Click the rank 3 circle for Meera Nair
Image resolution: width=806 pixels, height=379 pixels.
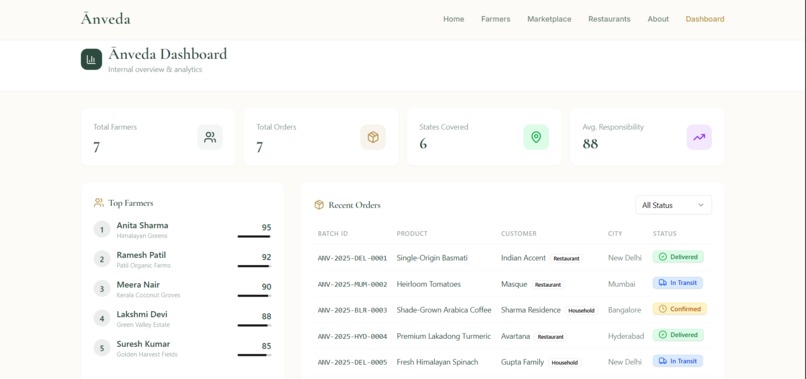[102, 288]
